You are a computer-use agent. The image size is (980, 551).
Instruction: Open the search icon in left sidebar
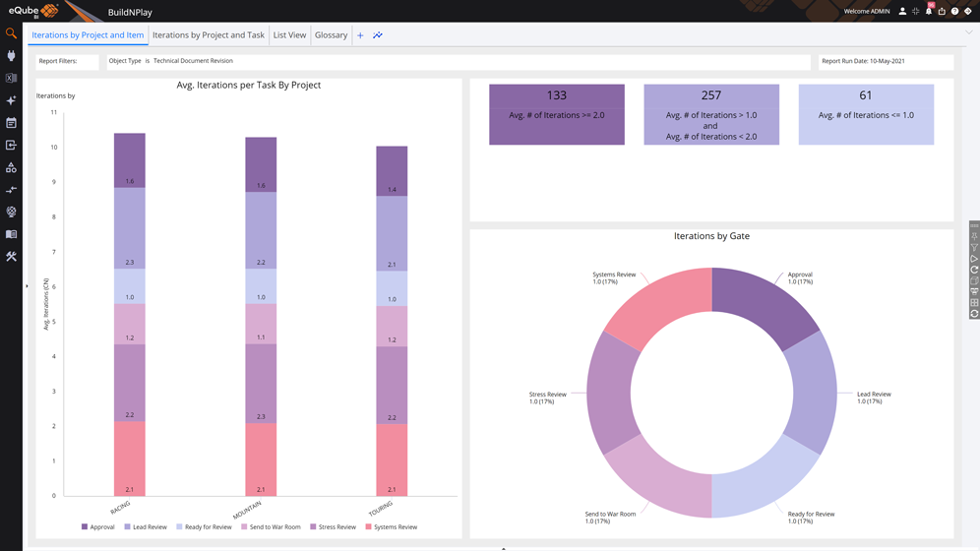(11, 33)
